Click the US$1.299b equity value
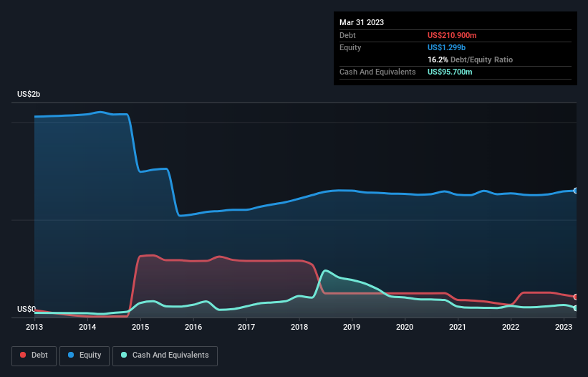The width and height of the screenshot is (588, 377). coord(446,47)
